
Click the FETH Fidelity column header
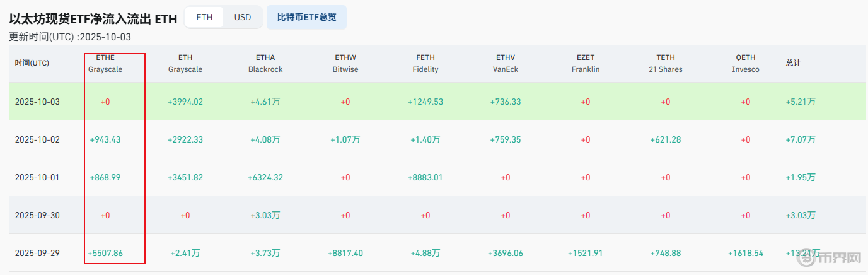pos(425,63)
